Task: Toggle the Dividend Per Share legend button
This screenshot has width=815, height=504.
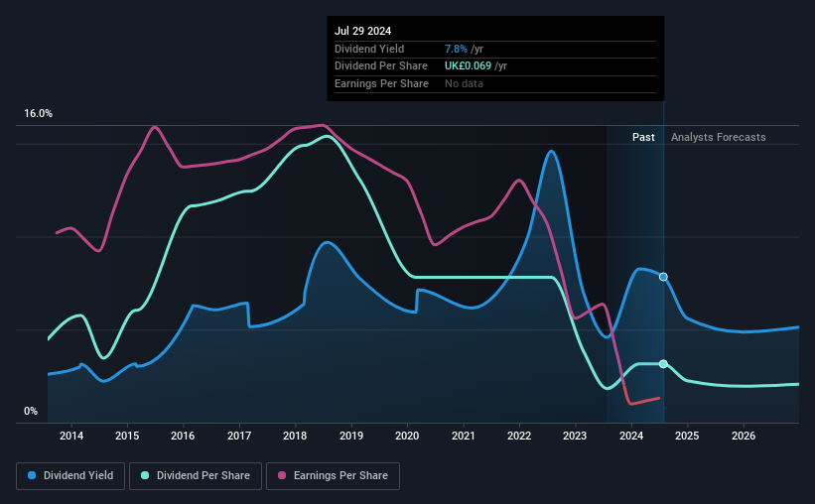Action: (196, 476)
